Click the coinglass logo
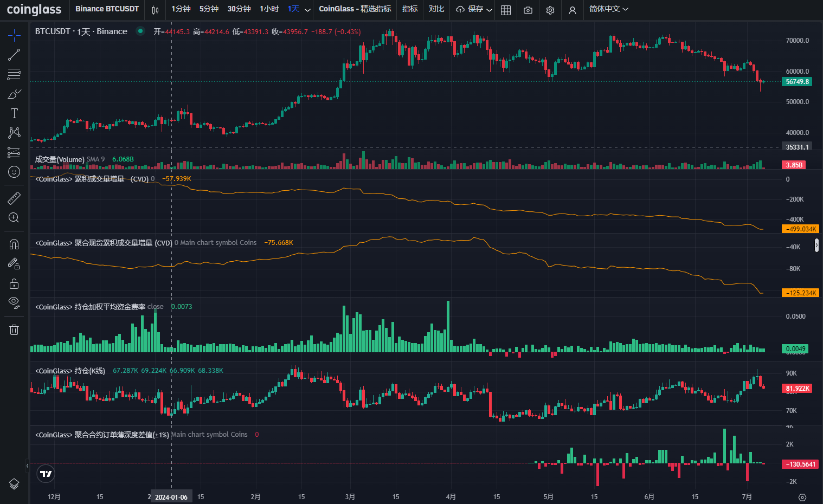Image resolution: width=823 pixels, height=504 pixels. click(x=34, y=9)
